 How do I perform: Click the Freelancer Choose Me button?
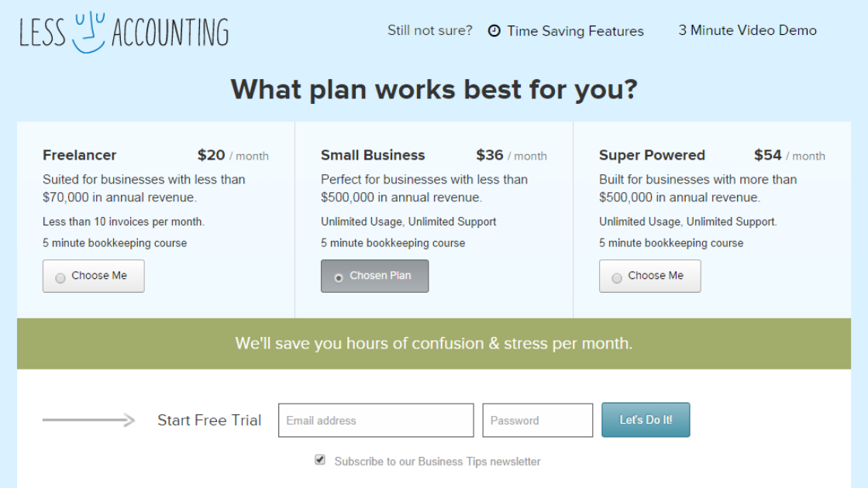click(94, 276)
